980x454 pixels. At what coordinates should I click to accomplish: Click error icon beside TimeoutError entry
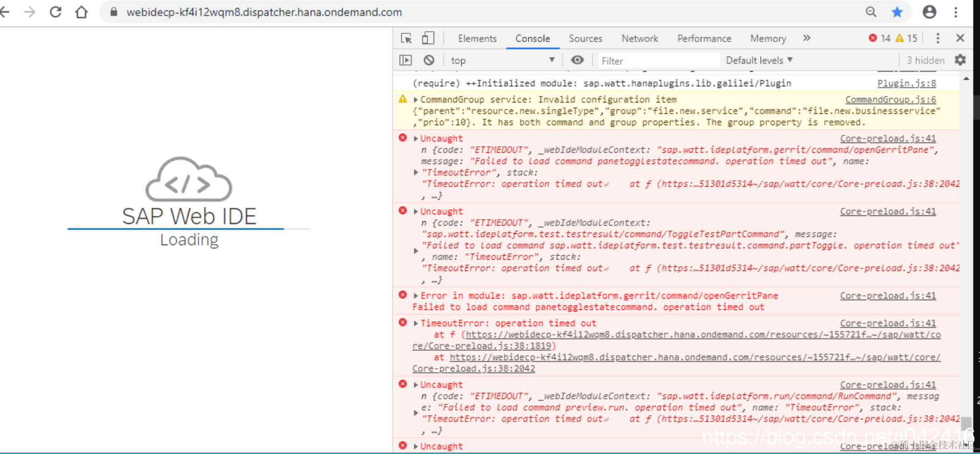click(x=403, y=322)
